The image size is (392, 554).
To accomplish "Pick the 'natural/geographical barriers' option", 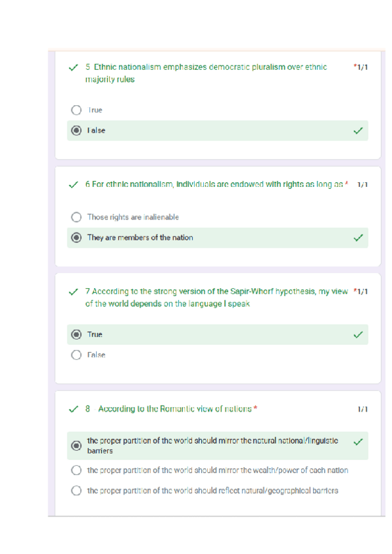I will [x=76, y=491].
